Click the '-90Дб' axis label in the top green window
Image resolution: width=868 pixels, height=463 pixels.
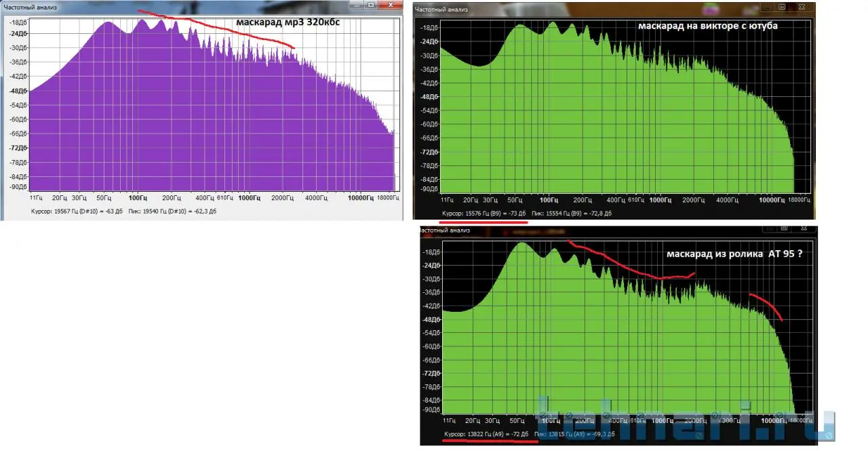(x=431, y=188)
